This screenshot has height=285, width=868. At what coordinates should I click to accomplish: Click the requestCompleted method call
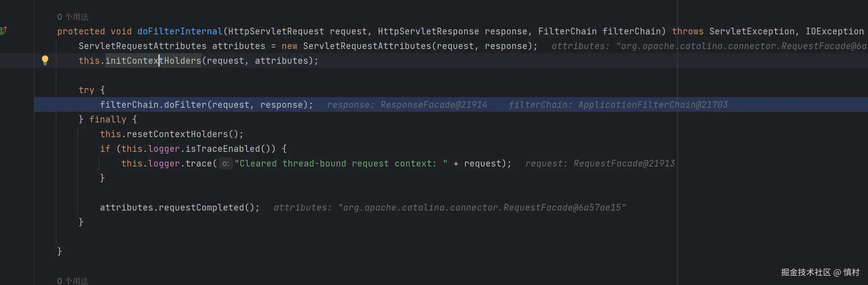(x=201, y=208)
